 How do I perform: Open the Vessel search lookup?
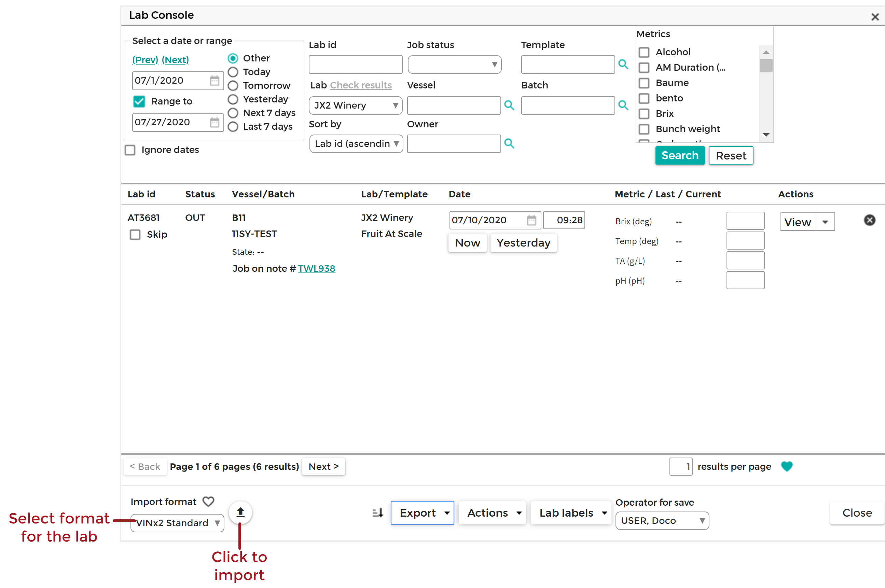509,106
